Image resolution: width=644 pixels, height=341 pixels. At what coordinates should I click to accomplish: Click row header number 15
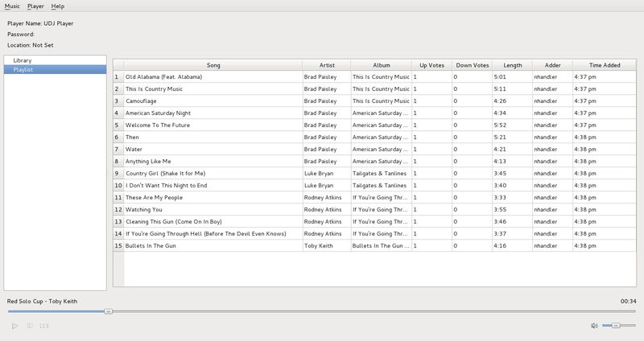click(118, 246)
